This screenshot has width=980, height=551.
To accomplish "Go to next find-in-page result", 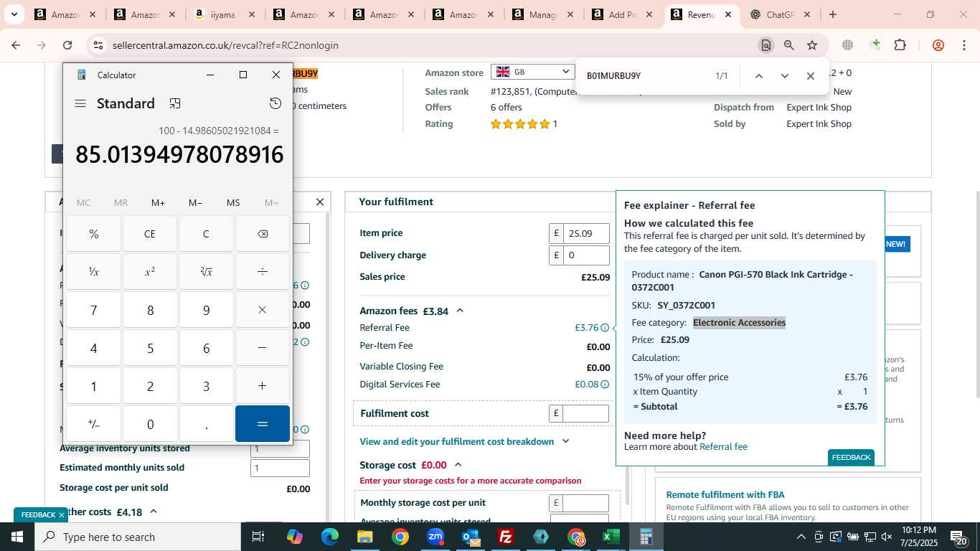I will 785,76.
